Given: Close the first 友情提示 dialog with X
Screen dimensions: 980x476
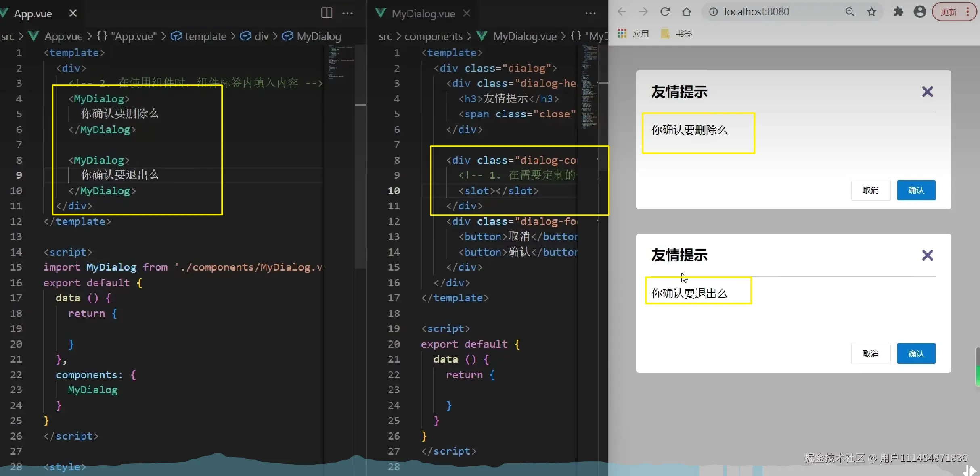Looking at the screenshot, I should point(927,92).
